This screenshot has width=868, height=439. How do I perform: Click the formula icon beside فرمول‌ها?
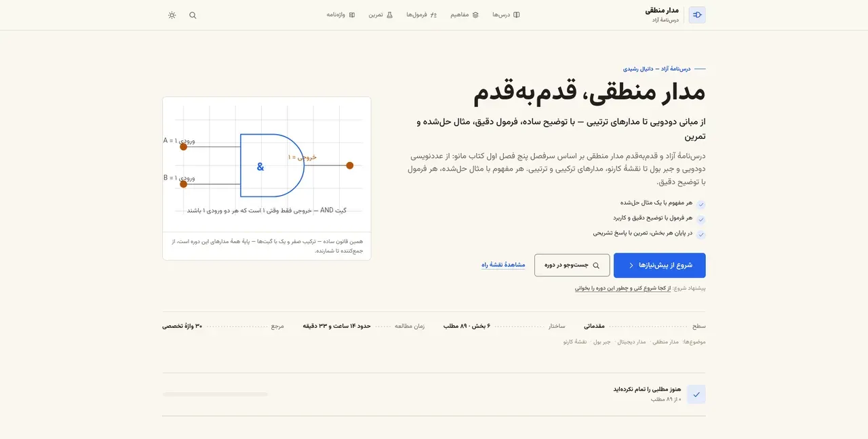pos(434,15)
